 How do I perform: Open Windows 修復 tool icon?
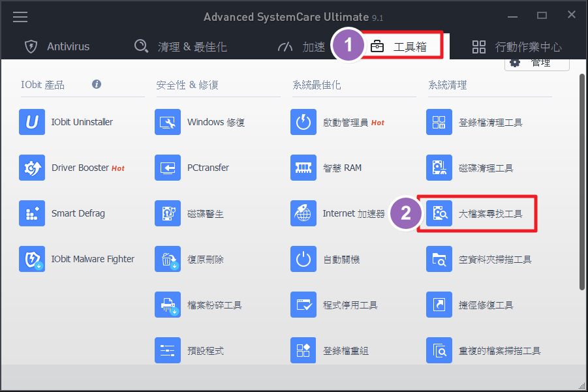tap(168, 123)
